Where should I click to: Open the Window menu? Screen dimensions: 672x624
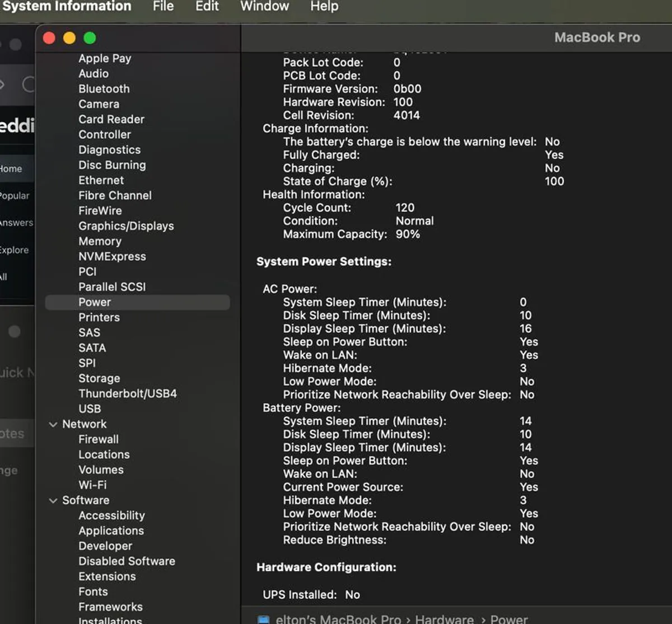click(x=264, y=7)
